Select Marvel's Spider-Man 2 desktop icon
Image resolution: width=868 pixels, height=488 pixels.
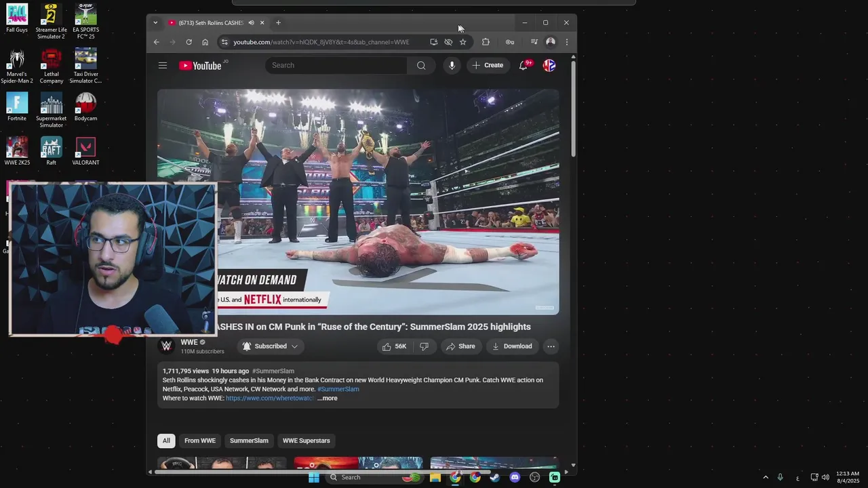(x=17, y=66)
